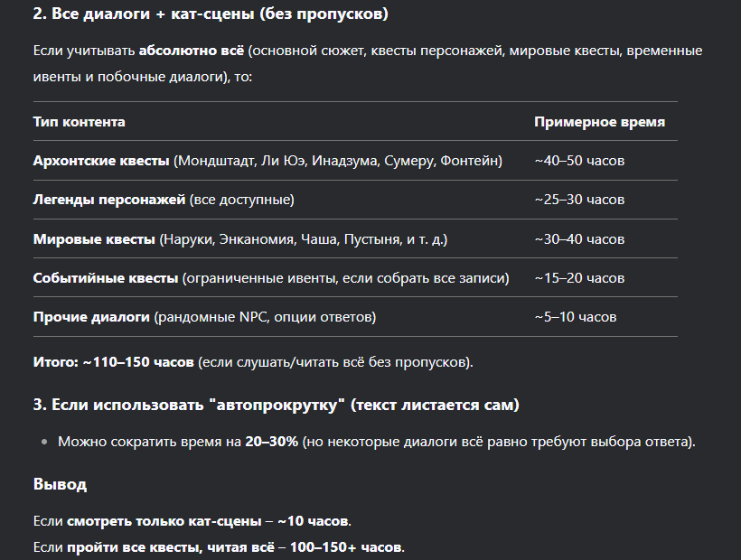Click '~30–40 часов' time cell

[579, 239]
